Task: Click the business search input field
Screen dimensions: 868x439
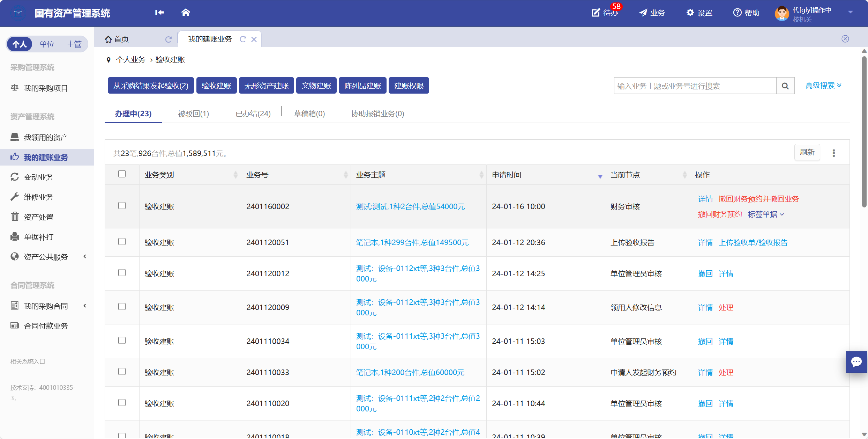Action: (x=694, y=86)
